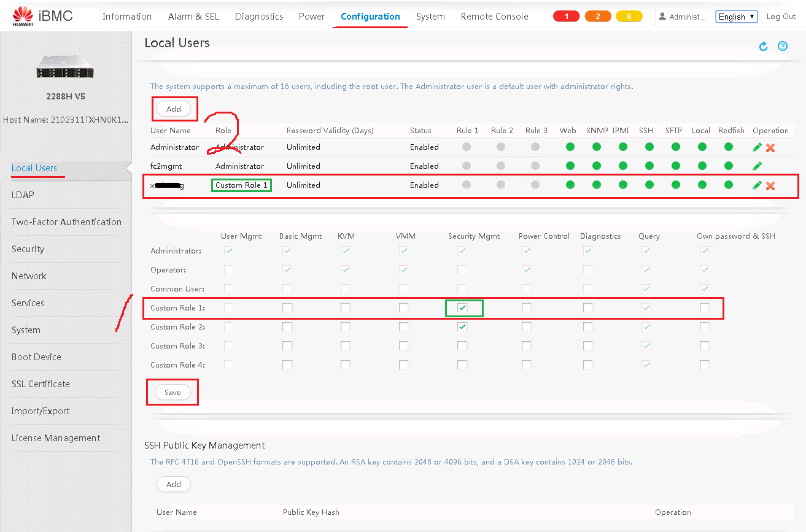Open the Remote Console tab
This screenshot has height=532, width=806.
tap(495, 17)
